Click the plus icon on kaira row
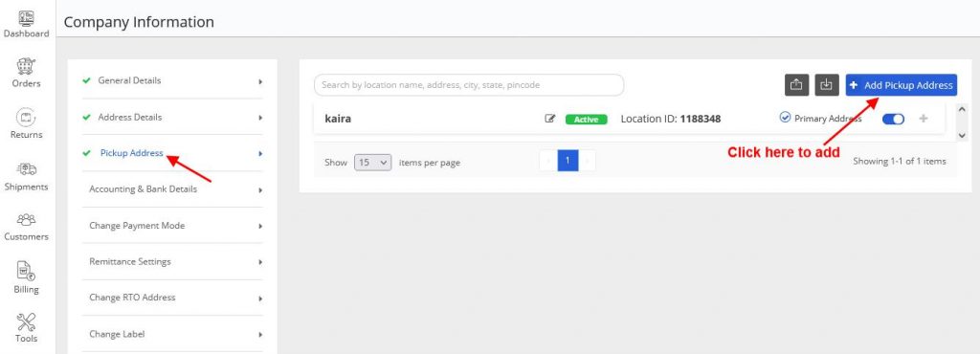Image resolution: width=980 pixels, height=354 pixels. coord(924,119)
